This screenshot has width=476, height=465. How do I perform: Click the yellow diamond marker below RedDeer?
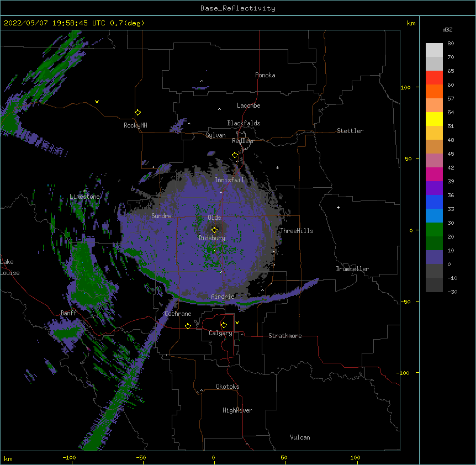[x=235, y=155]
